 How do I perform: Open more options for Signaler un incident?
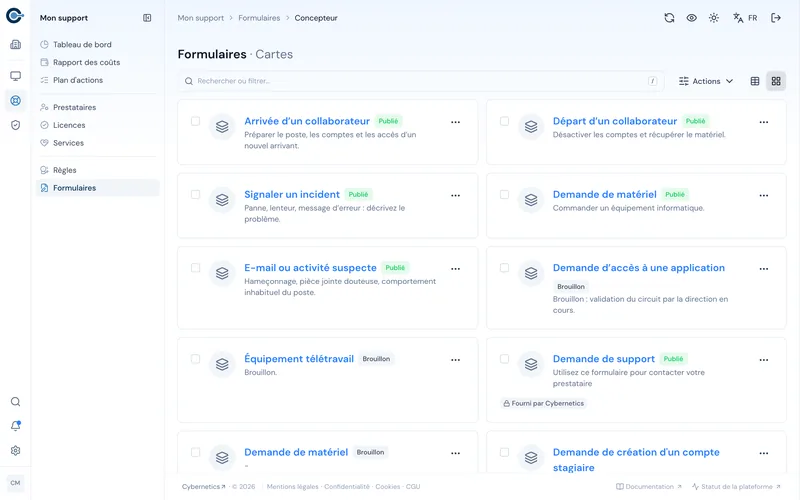pos(455,195)
